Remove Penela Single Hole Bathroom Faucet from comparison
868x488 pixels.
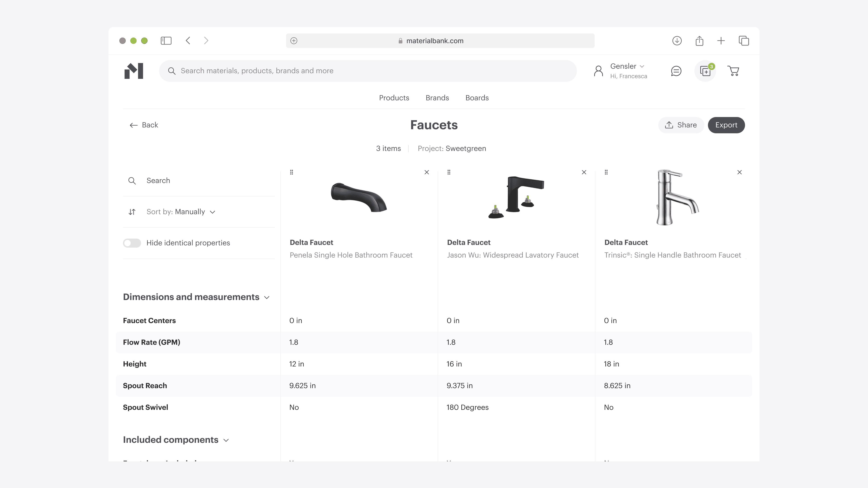427,172
